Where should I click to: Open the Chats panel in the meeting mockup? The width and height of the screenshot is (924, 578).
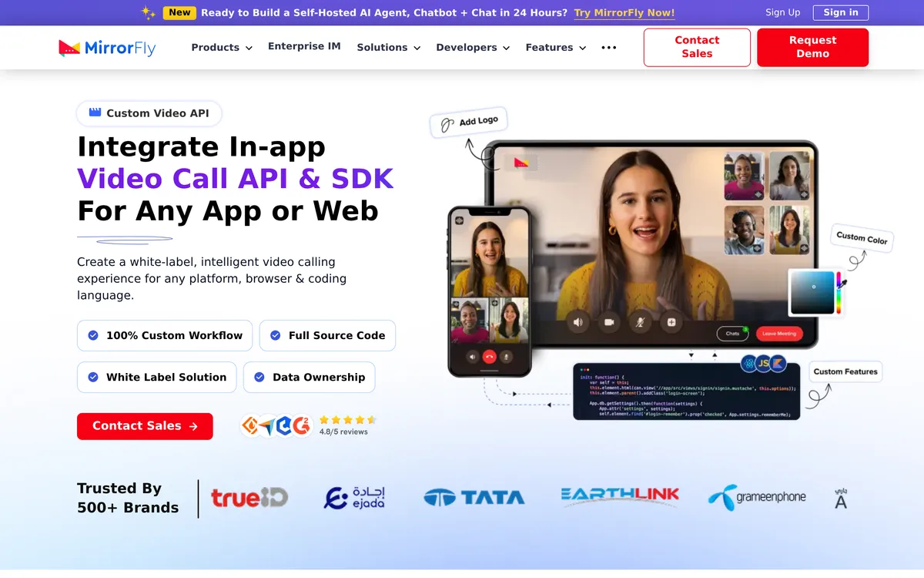[x=732, y=333]
